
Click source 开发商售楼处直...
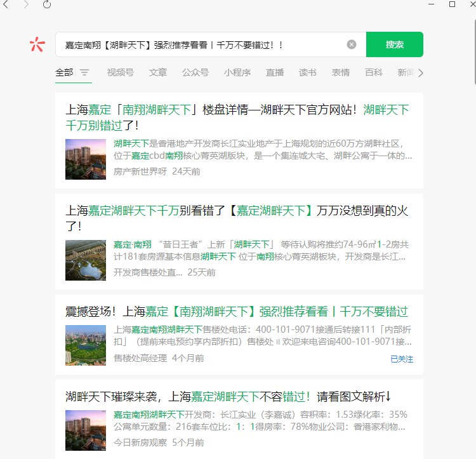148,272
